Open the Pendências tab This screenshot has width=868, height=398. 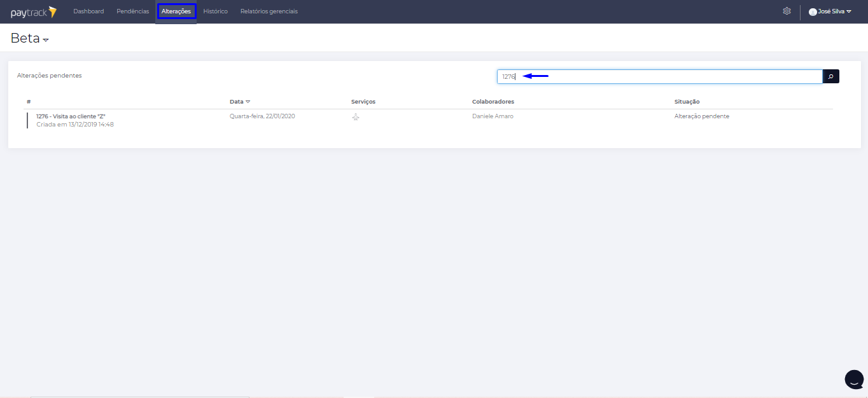click(x=132, y=11)
